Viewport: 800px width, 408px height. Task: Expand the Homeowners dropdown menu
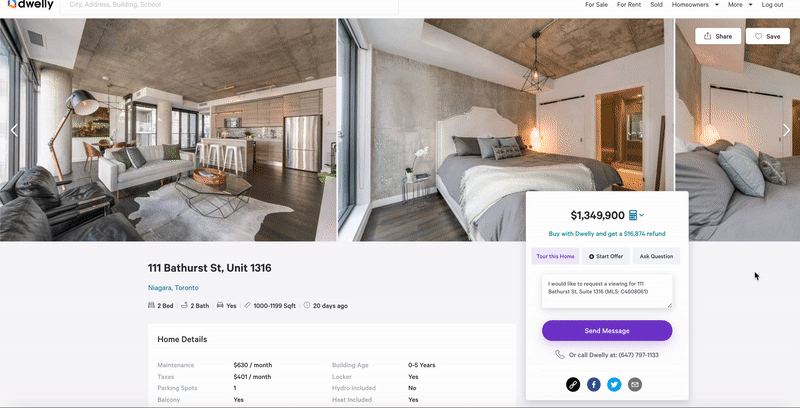click(695, 5)
